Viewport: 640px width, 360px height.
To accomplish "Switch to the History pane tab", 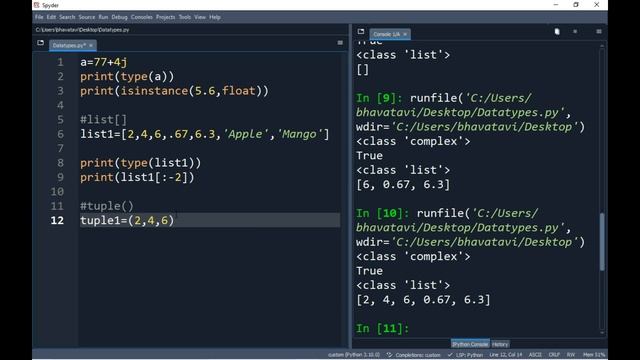I will click(x=500, y=344).
